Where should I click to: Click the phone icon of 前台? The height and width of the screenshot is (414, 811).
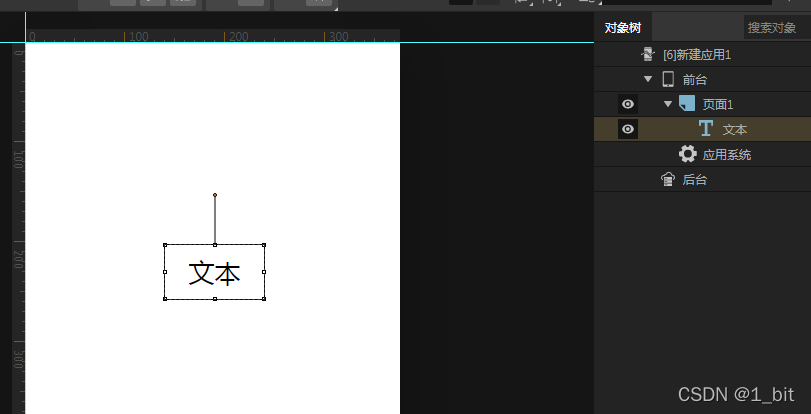click(668, 79)
